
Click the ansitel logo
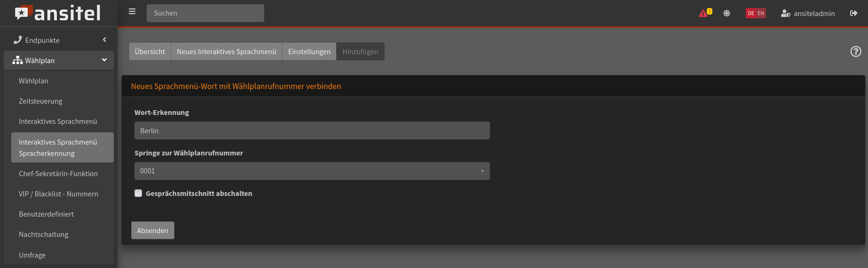58,13
